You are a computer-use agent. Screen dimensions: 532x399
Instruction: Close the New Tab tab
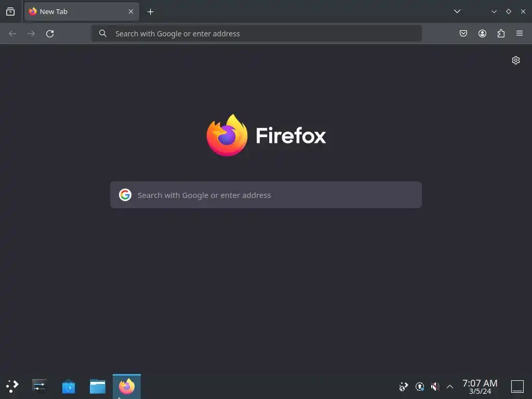pyautogui.click(x=131, y=11)
